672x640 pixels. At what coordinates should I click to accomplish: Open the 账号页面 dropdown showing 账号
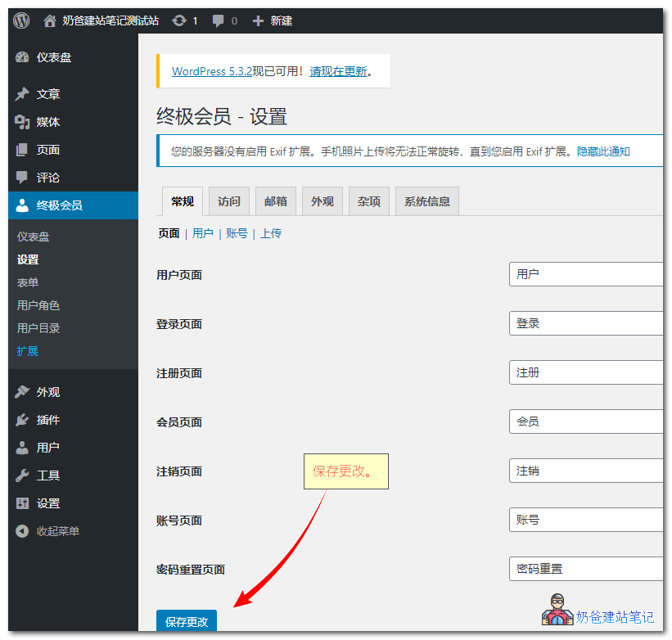pos(586,520)
